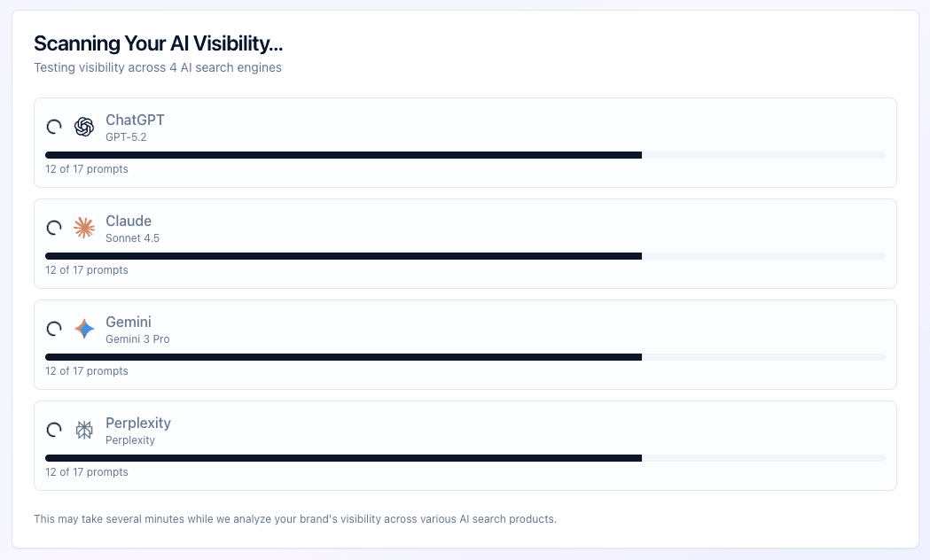Click the Gemini 3 Pro model label
Screen dimensions: 930x560
point(137,339)
